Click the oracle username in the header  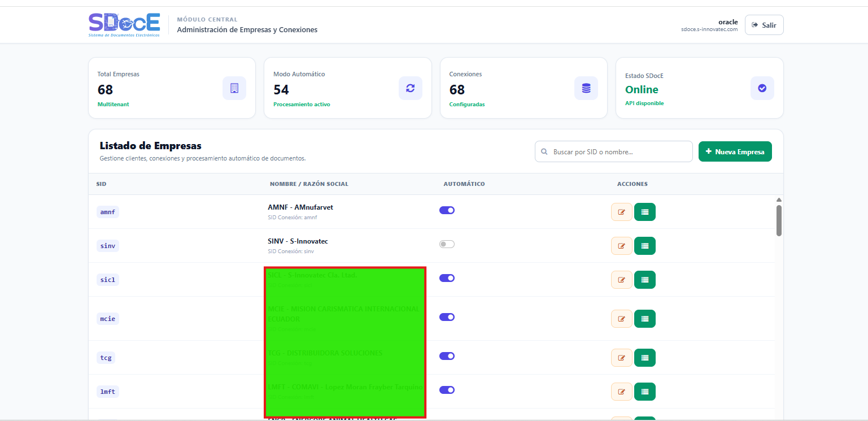[728, 22]
